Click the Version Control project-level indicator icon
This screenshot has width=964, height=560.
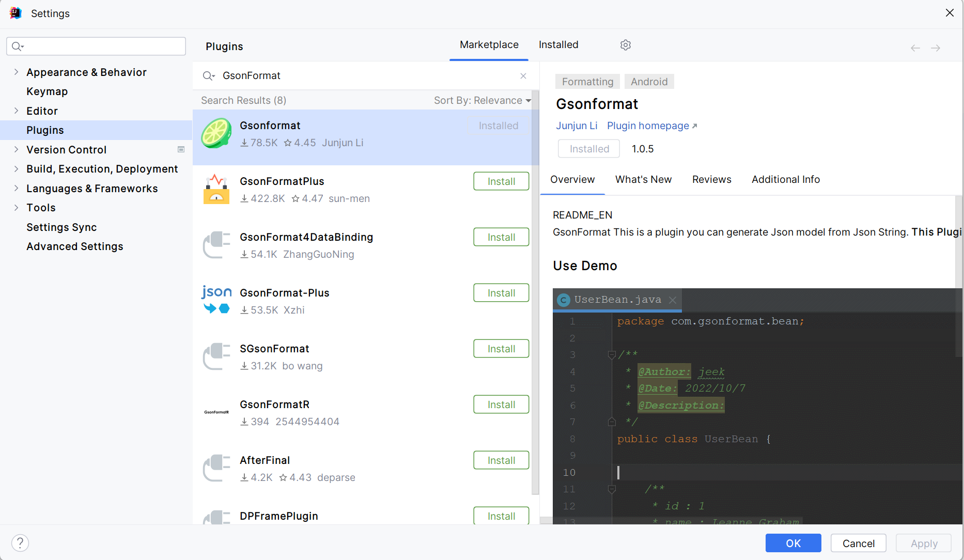(181, 149)
